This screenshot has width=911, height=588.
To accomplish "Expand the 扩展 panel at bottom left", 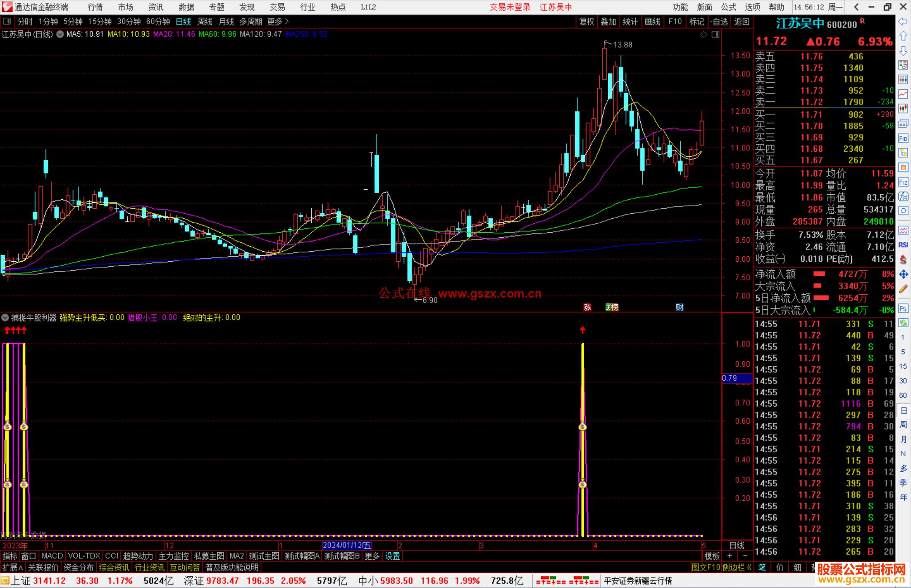I will pos(13,567).
